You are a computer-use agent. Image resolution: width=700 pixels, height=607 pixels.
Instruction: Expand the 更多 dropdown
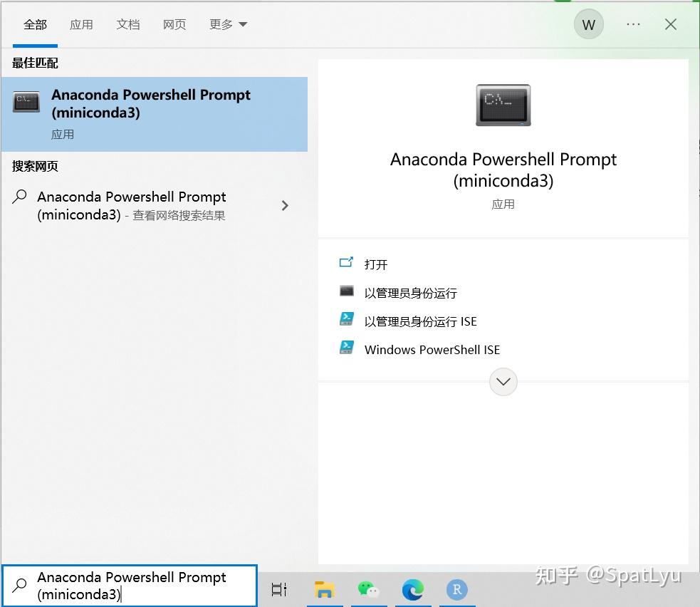[227, 24]
